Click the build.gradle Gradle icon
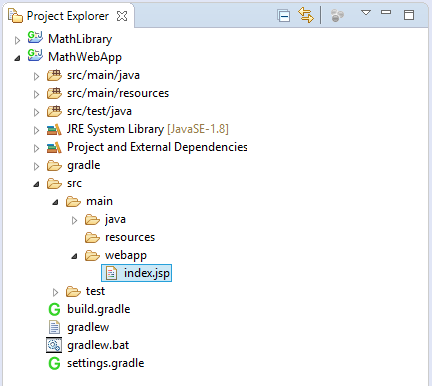Image resolution: width=432 pixels, height=386 pixels. pyautogui.click(x=54, y=309)
